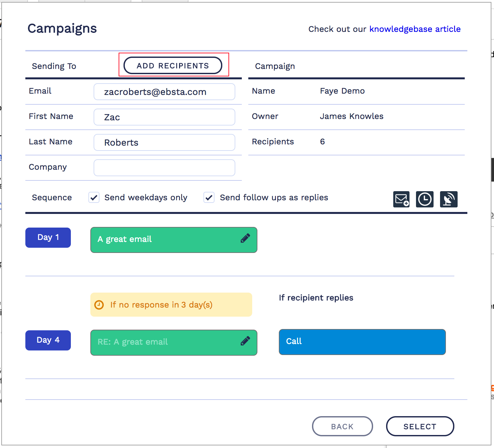This screenshot has width=494, height=448.
Task: Open the clock schedule icon
Action: (425, 199)
